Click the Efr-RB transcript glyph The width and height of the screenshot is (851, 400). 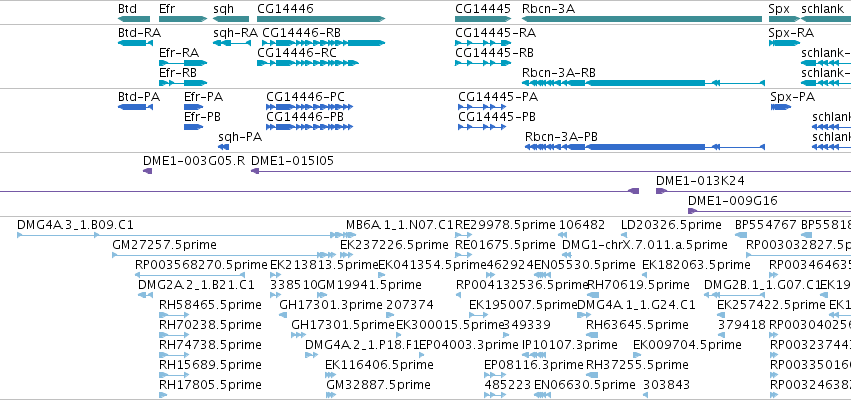click(x=183, y=83)
